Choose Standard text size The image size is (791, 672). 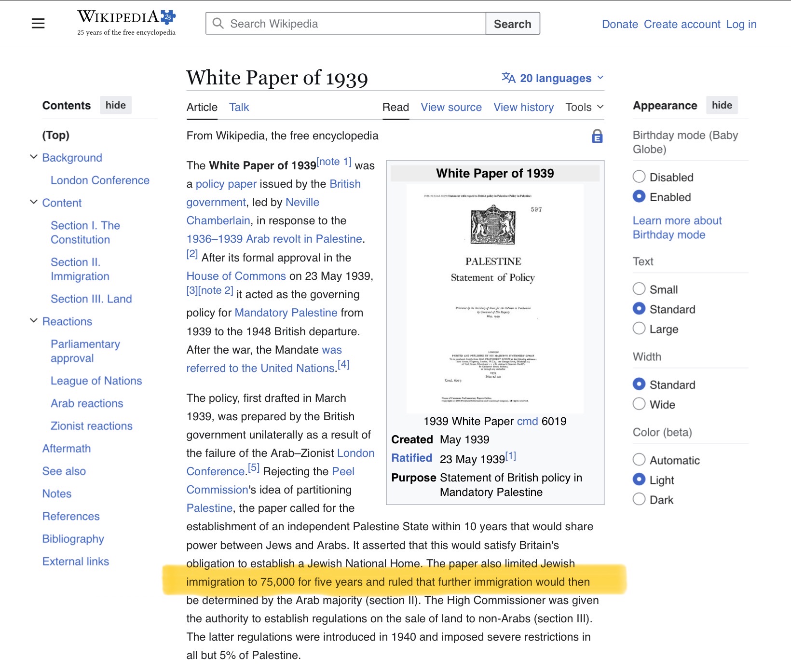pos(639,309)
